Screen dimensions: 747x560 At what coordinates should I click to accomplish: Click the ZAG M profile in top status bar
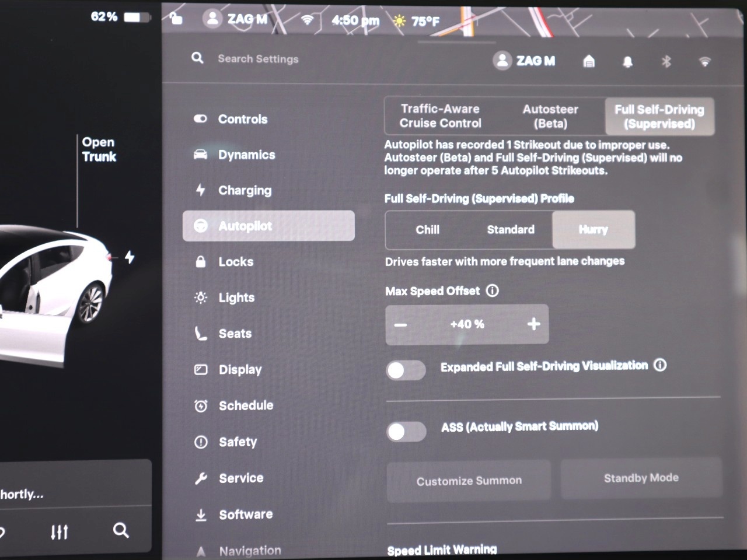pyautogui.click(x=236, y=19)
